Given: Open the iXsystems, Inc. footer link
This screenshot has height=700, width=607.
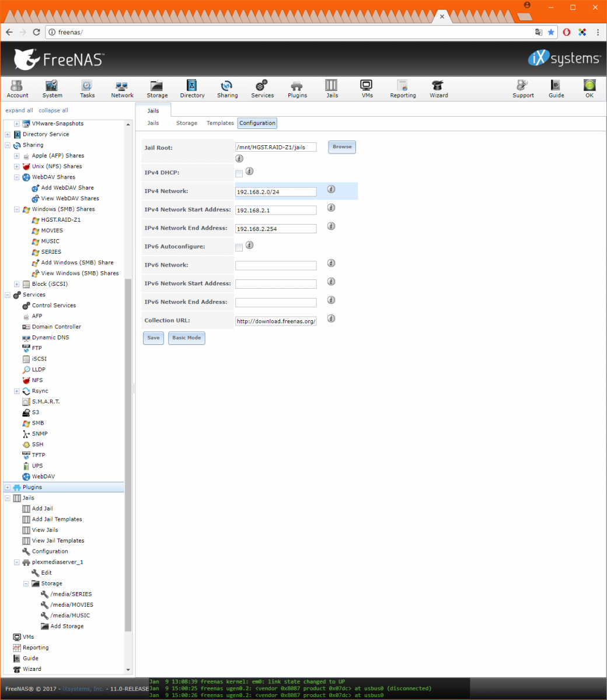Looking at the screenshot, I should click(x=83, y=689).
